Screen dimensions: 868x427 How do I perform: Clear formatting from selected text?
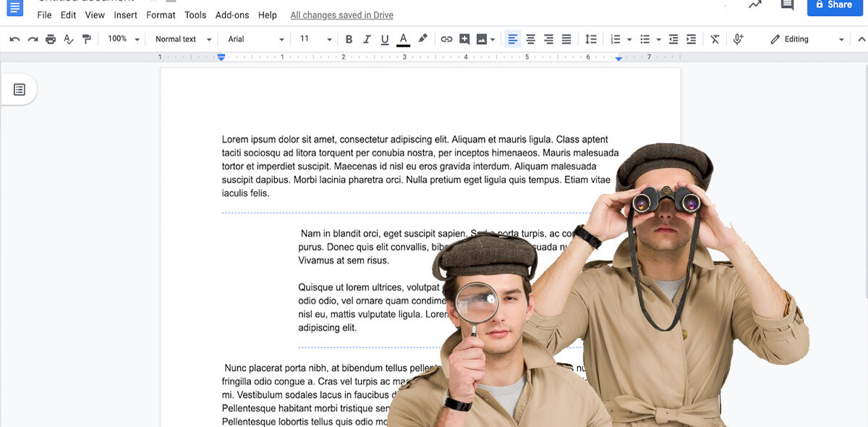point(715,39)
